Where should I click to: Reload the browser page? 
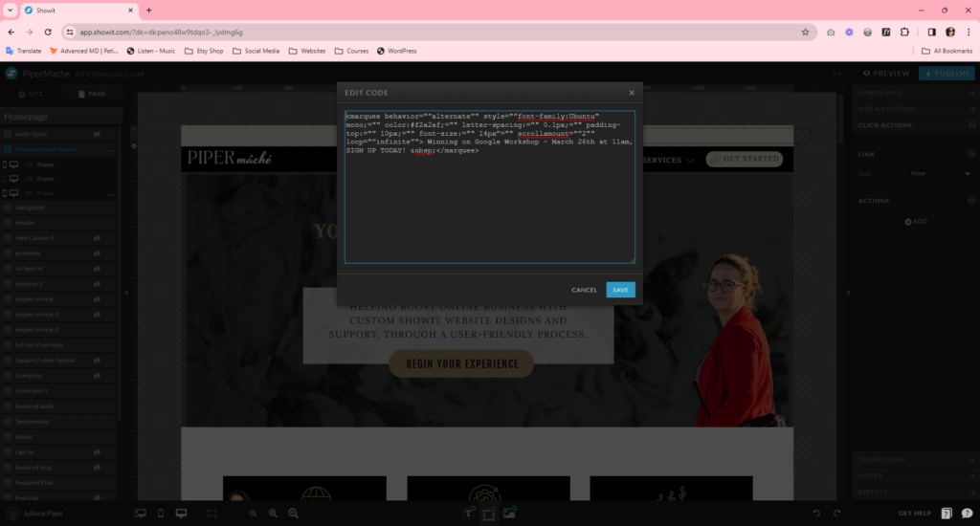[48, 32]
